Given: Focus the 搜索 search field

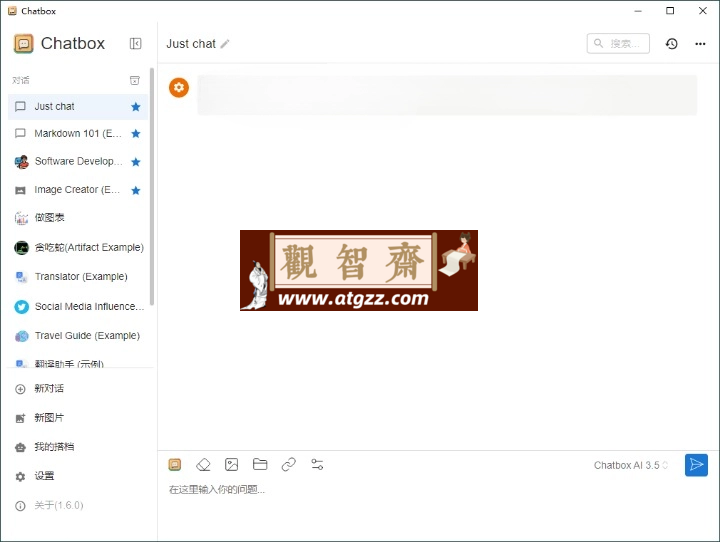Looking at the screenshot, I should tap(618, 44).
